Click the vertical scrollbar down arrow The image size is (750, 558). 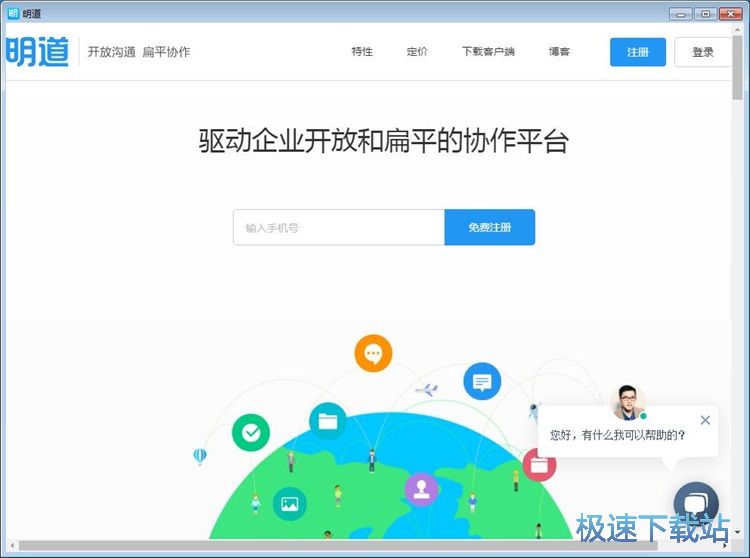[x=738, y=532]
